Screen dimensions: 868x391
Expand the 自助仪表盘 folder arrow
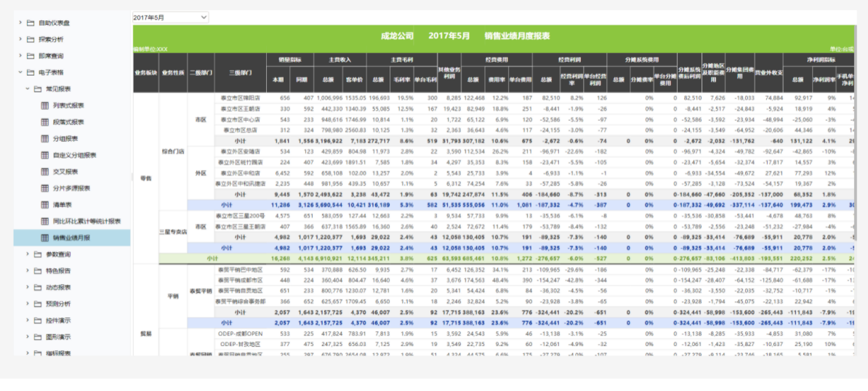pos(20,23)
